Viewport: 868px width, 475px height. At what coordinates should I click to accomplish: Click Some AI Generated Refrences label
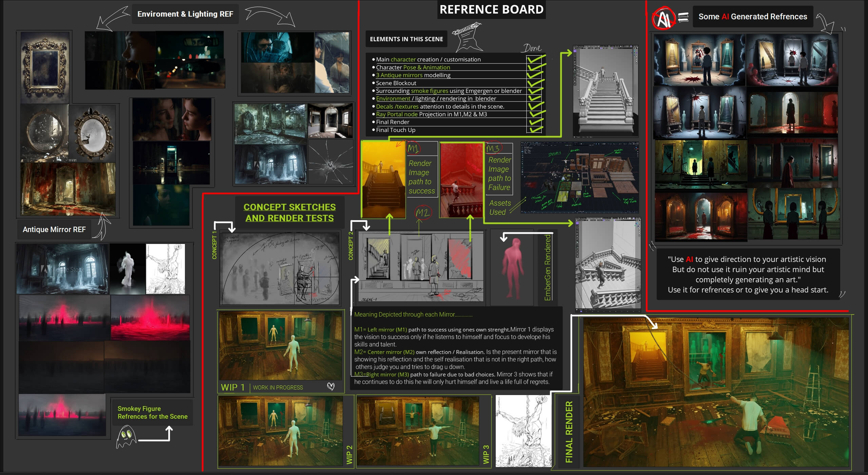click(753, 17)
